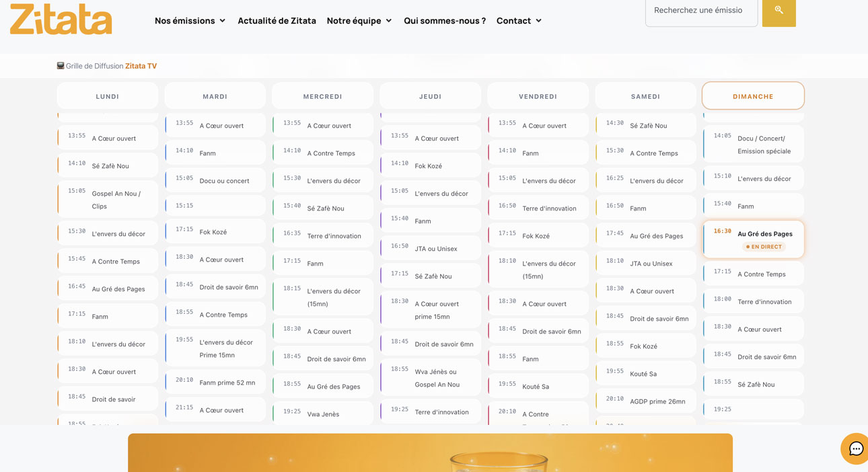Select the Mercredi day tab
Viewport: 868px width, 472px height.
coord(322,96)
